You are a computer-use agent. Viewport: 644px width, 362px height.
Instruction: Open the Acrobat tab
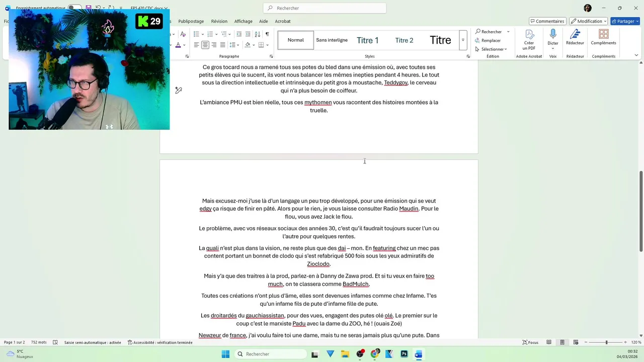283,21
